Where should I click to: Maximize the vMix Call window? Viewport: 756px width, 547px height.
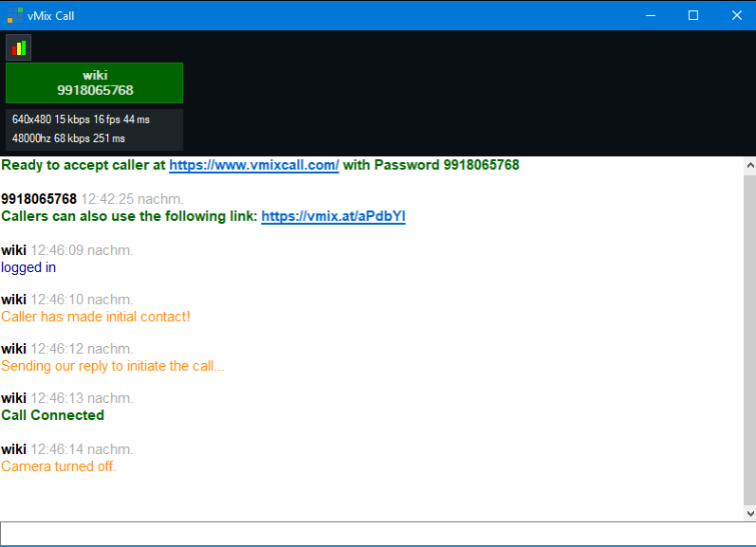coord(693,15)
